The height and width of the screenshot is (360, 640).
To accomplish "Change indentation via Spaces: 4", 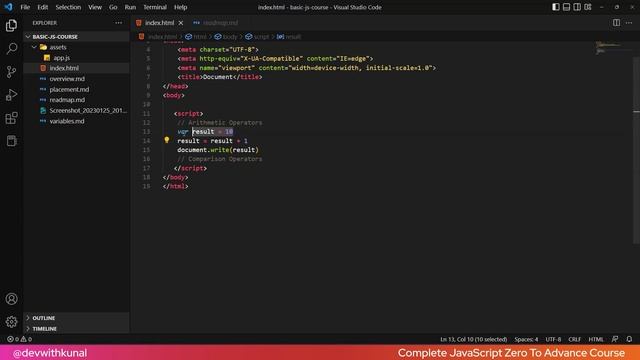I will click(x=526, y=339).
